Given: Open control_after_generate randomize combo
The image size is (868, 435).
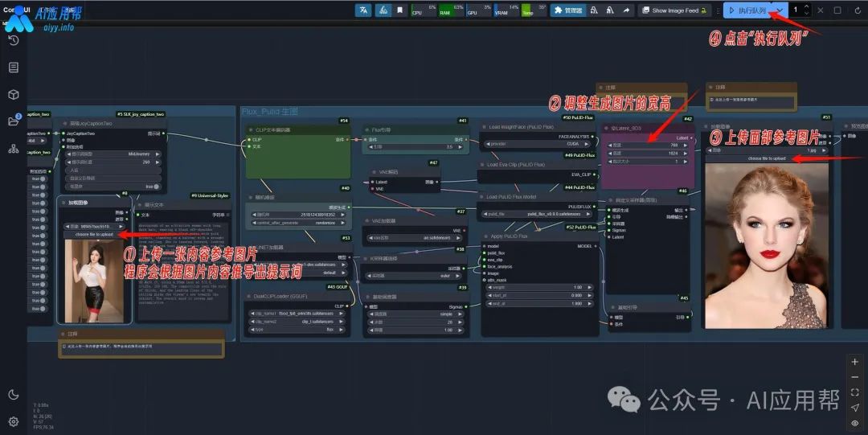Looking at the screenshot, I should coord(300,223).
